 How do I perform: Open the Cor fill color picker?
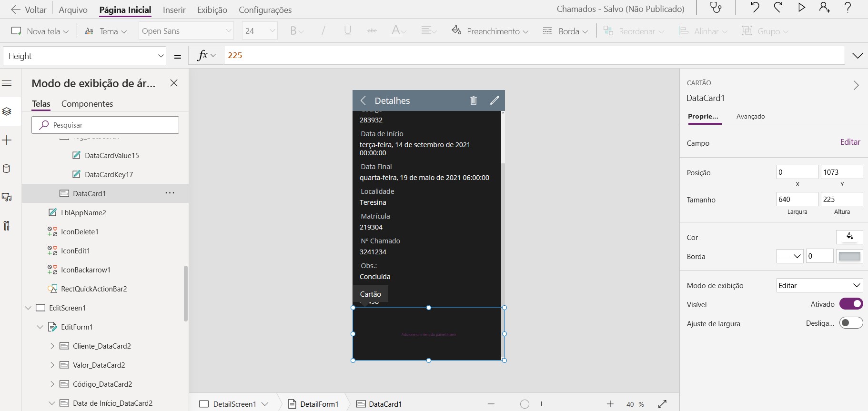click(849, 237)
